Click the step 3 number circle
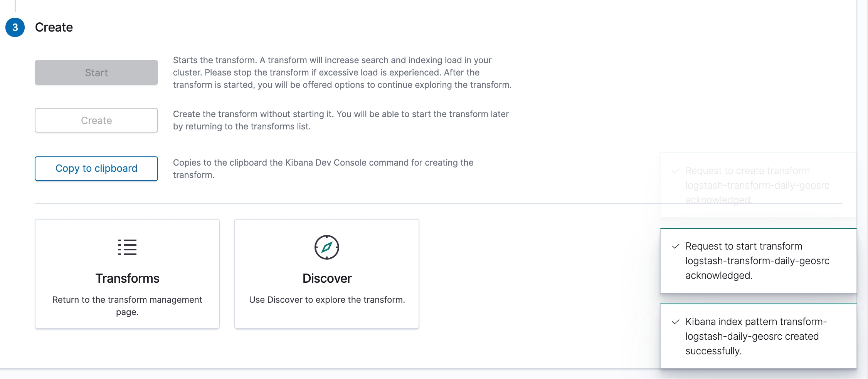Image resolution: width=868 pixels, height=379 pixels. pos(15,27)
